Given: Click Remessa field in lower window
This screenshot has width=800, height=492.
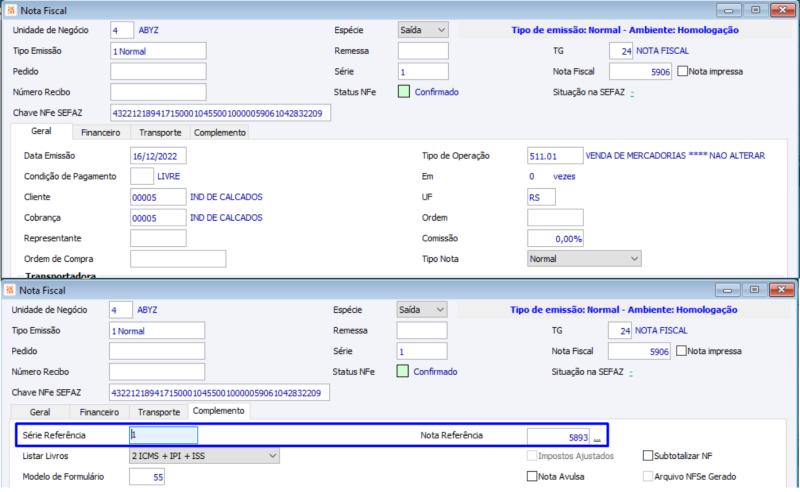Looking at the screenshot, I should (x=422, y=331).
